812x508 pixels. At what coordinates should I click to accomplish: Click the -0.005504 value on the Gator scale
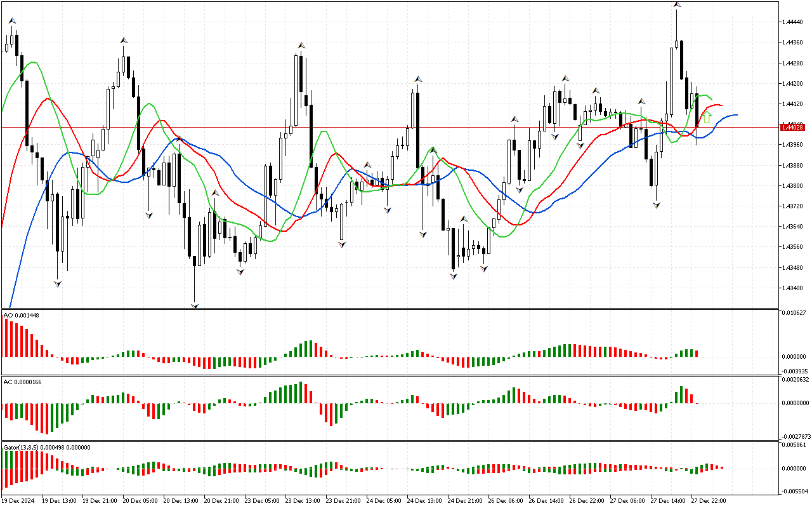(794, 491)
